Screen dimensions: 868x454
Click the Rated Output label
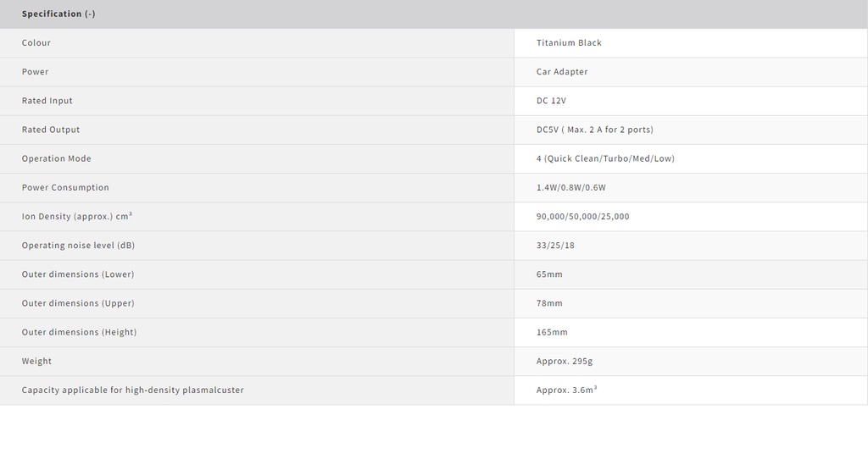[x=51, y=130]
